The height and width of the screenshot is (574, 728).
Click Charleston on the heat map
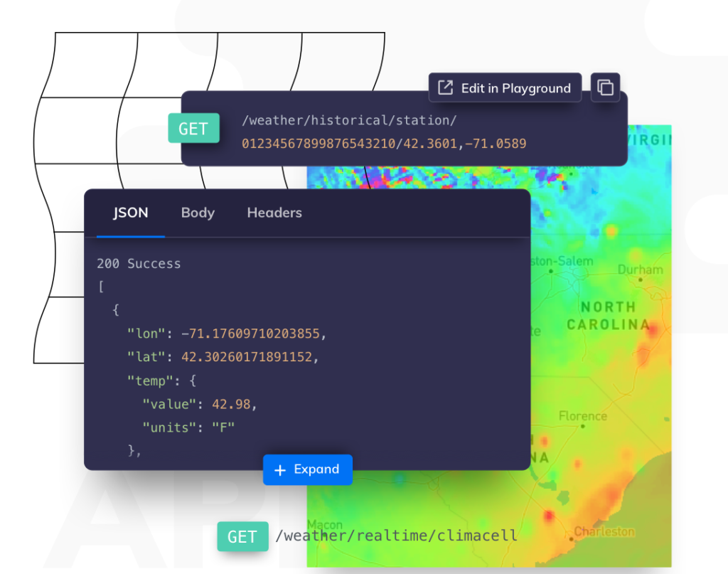click(604, 532)
